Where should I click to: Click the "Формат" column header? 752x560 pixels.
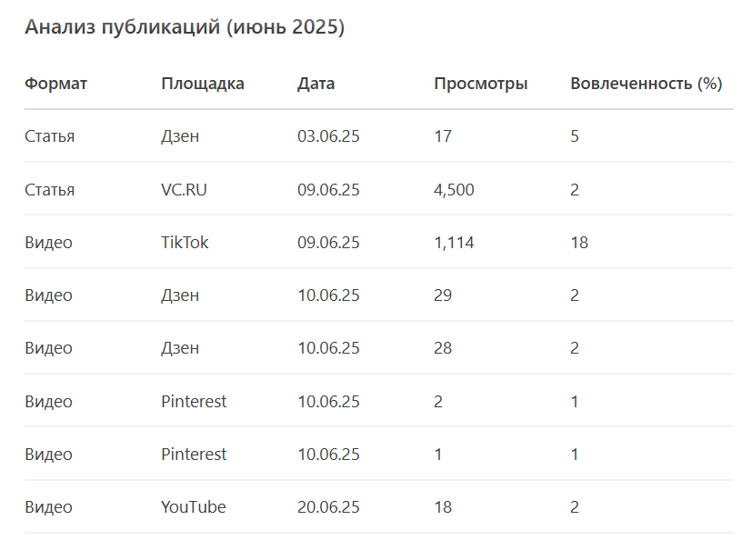55,84
